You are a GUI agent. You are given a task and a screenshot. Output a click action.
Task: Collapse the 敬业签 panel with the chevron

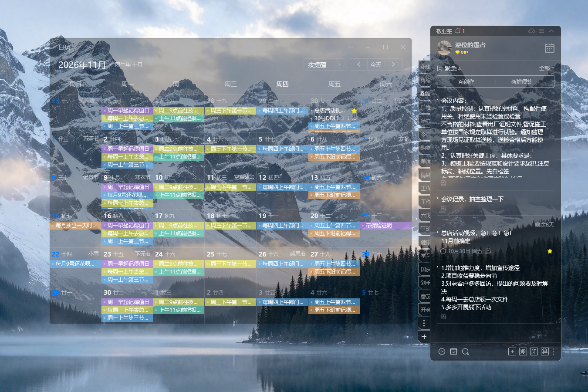pos(551,31)
